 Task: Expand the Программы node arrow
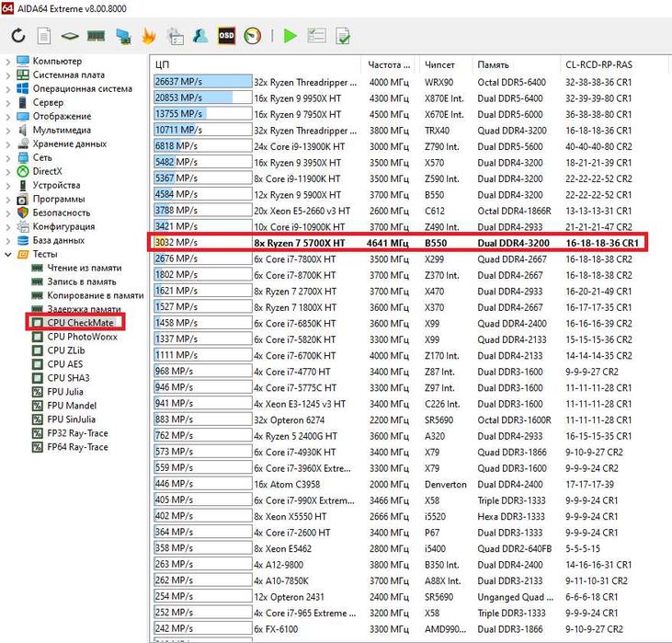click(7, 199)
